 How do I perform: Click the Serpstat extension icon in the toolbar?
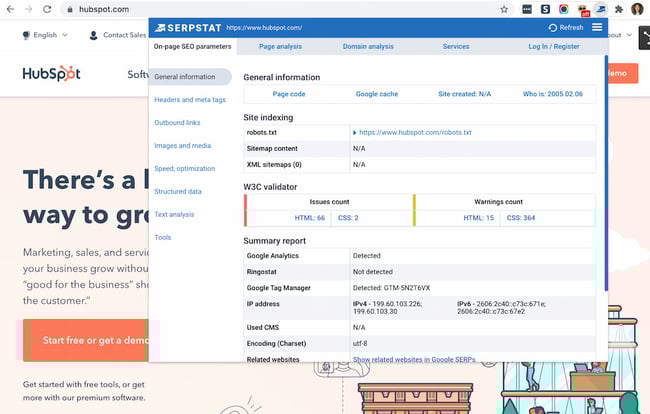click(598, 9)
